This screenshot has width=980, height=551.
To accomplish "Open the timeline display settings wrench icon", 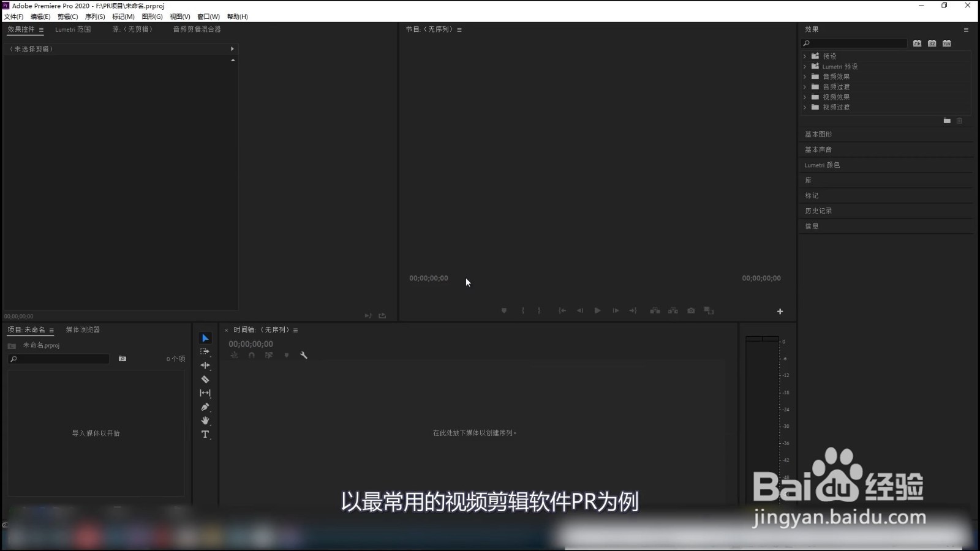I will [304, 355].
